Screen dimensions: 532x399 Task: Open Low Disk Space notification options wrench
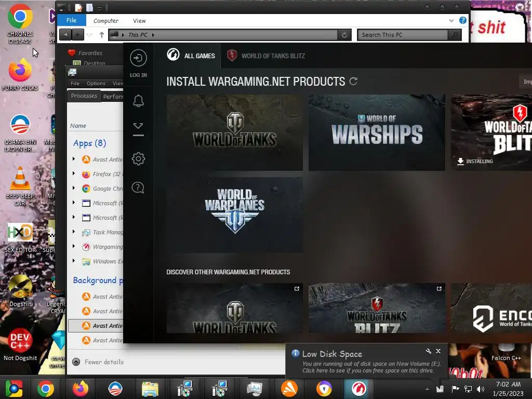pos(429,351)
